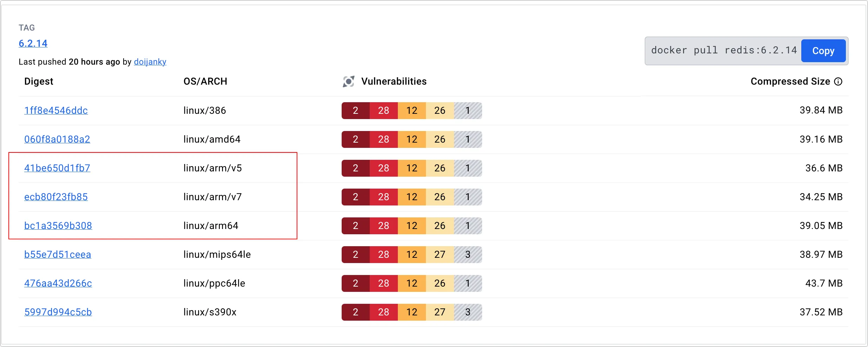Viewport: 868px width, 347px height.
Task: Click the yellow low count 26 for linux/ppc64le
Action: pos(440,283)
